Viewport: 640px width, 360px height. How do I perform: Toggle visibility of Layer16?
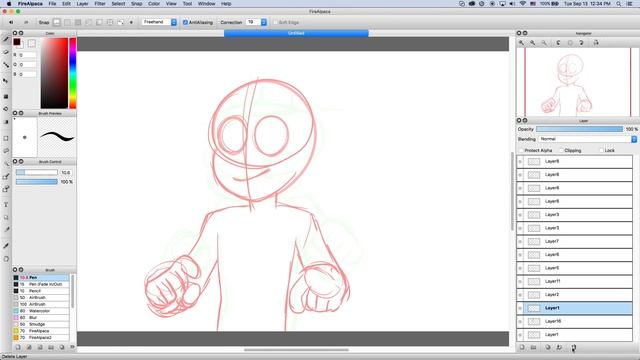(x=520, y=322)
